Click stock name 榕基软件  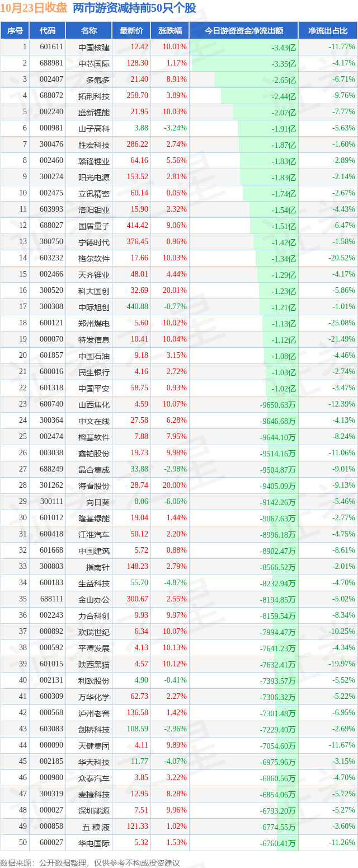coord(94,437)
